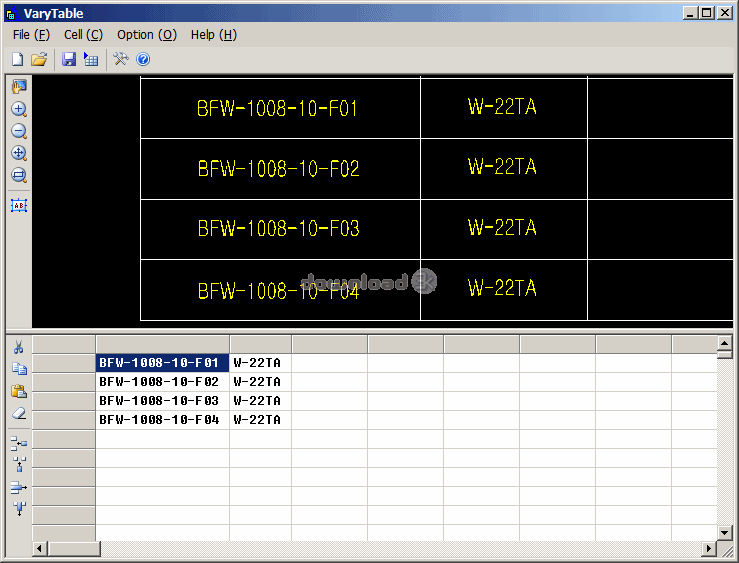Select the AB text selection tool
The height and width of the screenshot is (563, 739).
click(x=19, y=205)
